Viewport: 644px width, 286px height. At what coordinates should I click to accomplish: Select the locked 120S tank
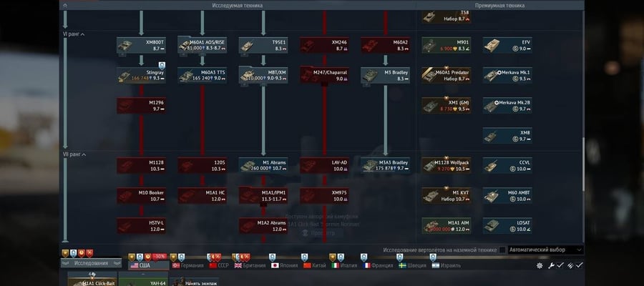(202, 166)
